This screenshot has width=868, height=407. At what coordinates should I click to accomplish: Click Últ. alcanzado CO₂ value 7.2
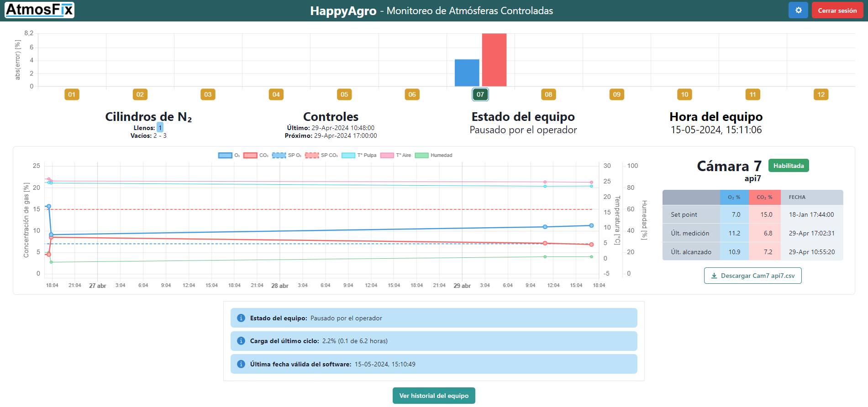[768, 252]
